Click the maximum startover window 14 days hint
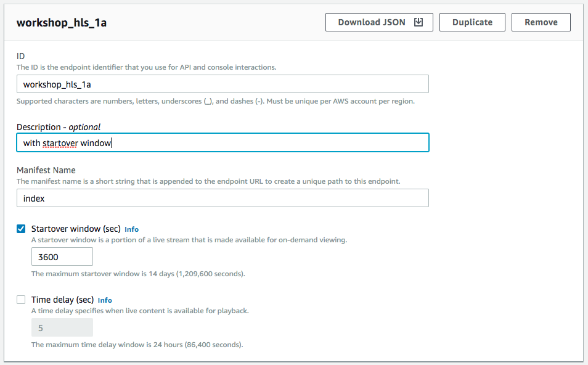588x365 pixels. pos(138,274)
